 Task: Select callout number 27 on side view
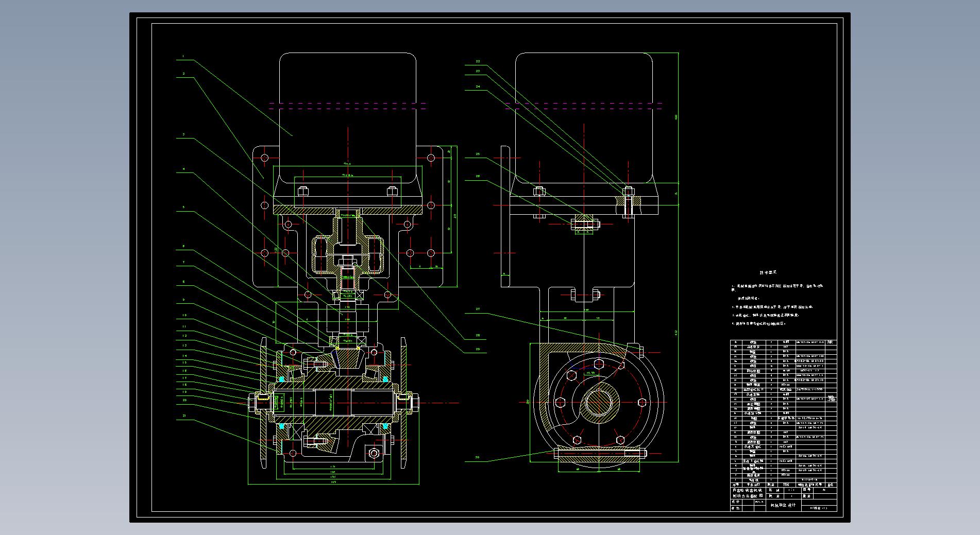click(x=478, y=309)
